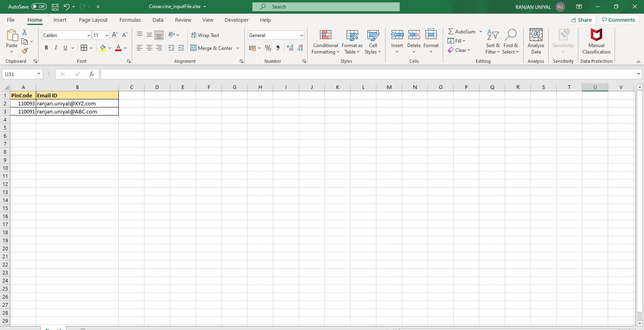
Task: Click the Analyze Data icon
Action: [536, 41]
